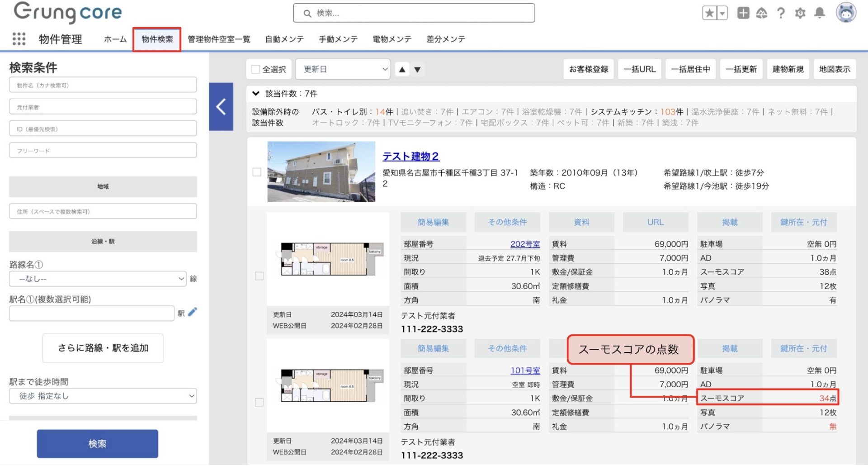Click the user avatar icon

tap(845, 13)
